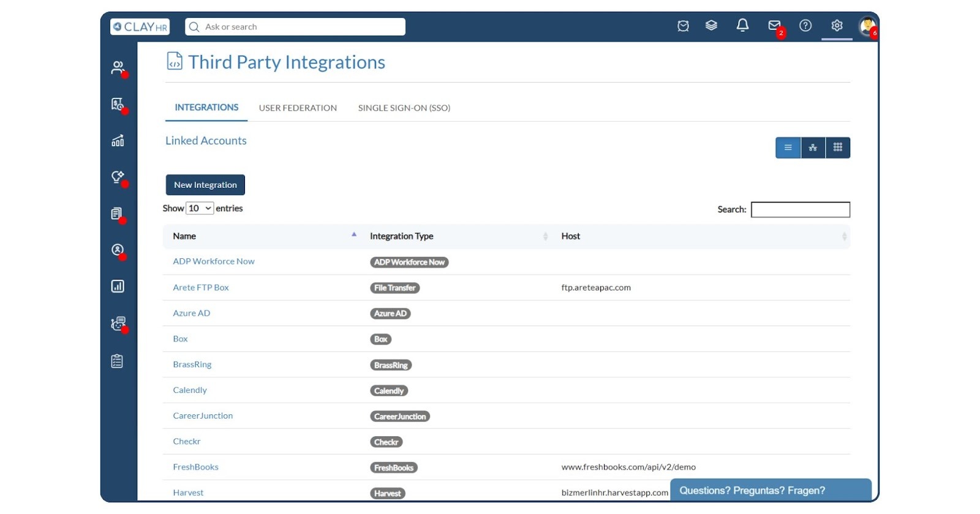Open the Azure AD link
This screenshot has height=514, width=980.
tap(192, 313)
